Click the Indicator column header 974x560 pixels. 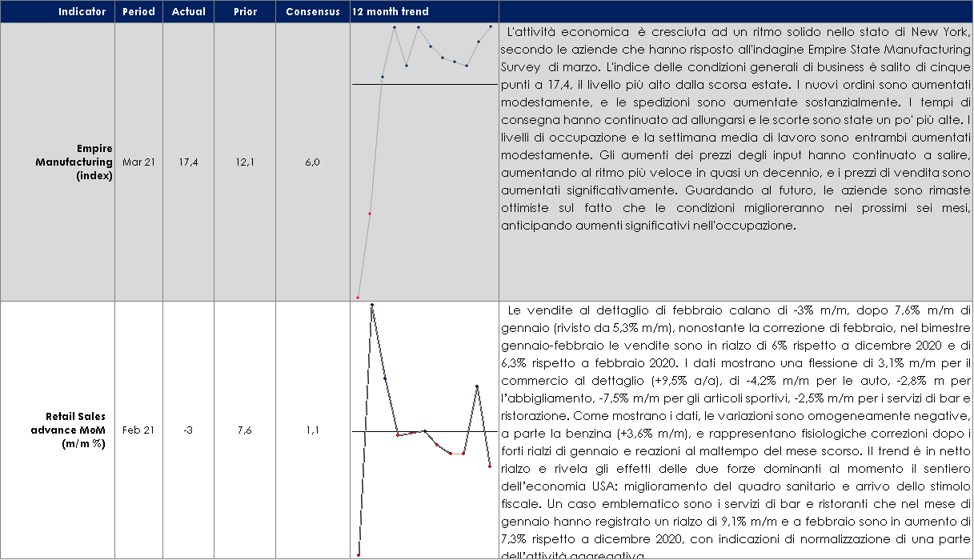coord(82,12)
